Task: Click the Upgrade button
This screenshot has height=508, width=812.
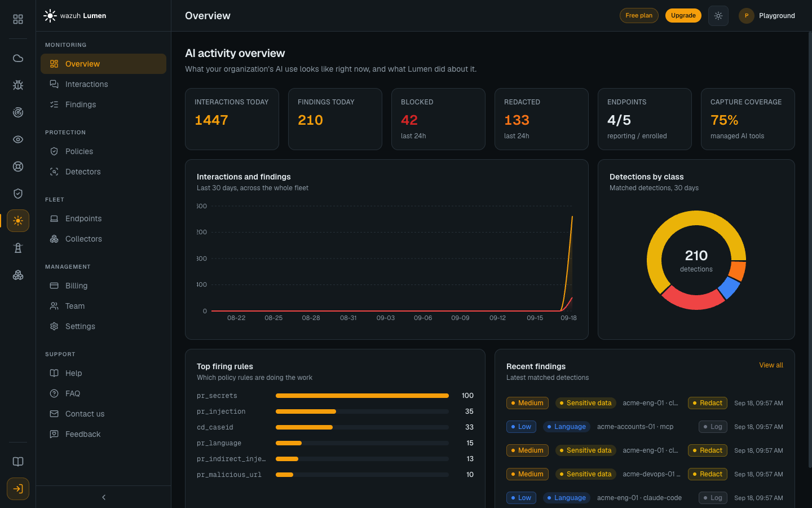Action: [x=683, y=16]
